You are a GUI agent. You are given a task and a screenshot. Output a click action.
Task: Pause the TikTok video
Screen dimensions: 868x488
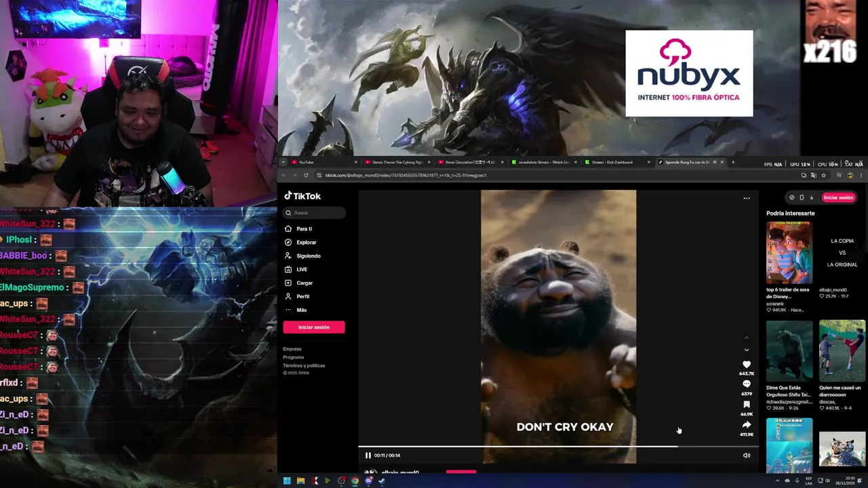pos(368,455)
